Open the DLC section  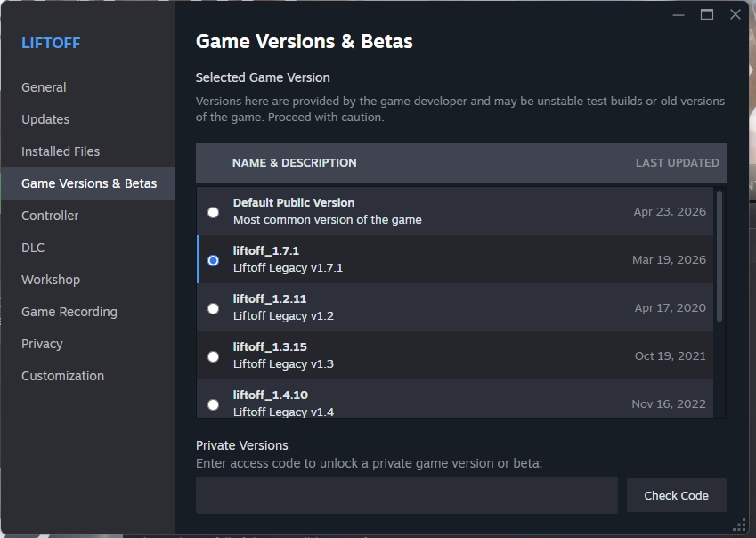33,248
